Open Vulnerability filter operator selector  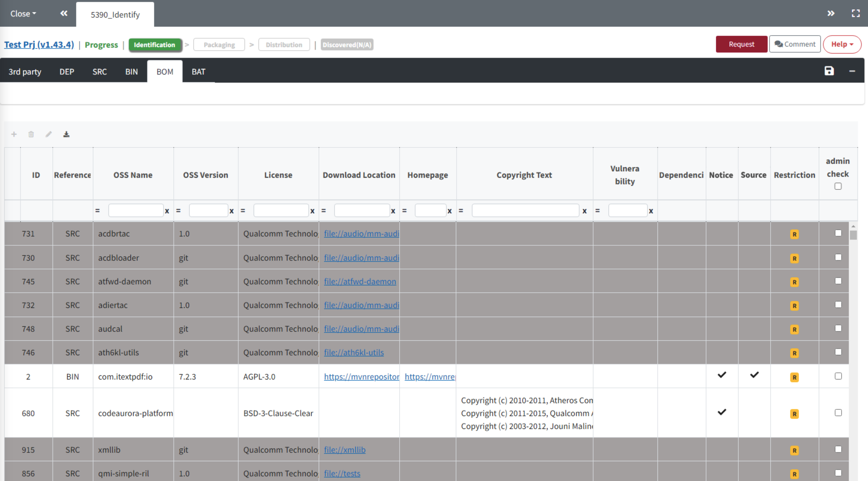[597, 211]
